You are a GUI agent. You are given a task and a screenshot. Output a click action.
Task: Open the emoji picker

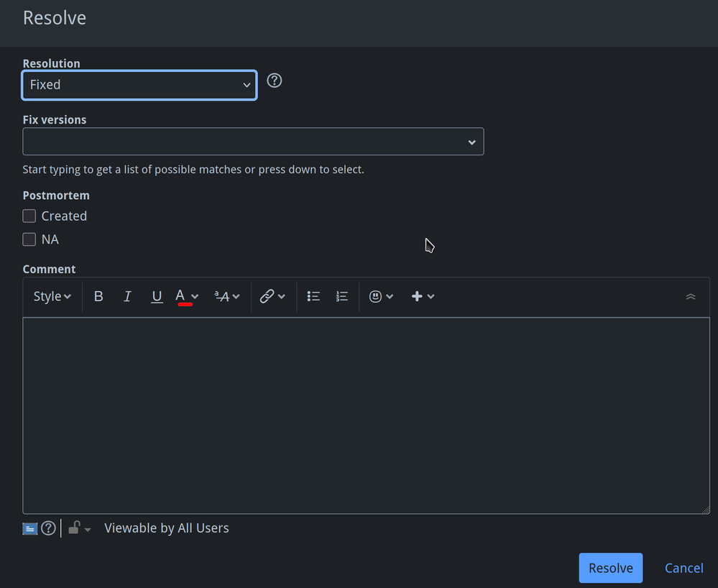pos(377,296)
